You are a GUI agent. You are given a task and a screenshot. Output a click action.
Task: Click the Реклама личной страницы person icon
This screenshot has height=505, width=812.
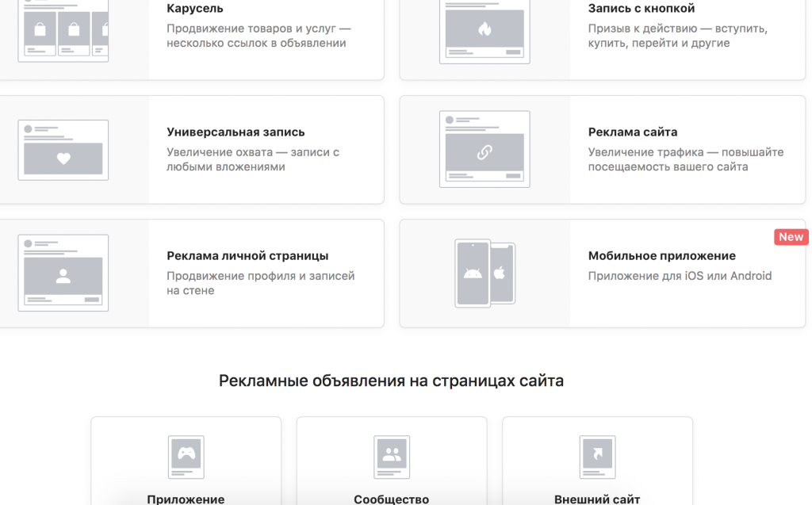(x=63, y=276)
